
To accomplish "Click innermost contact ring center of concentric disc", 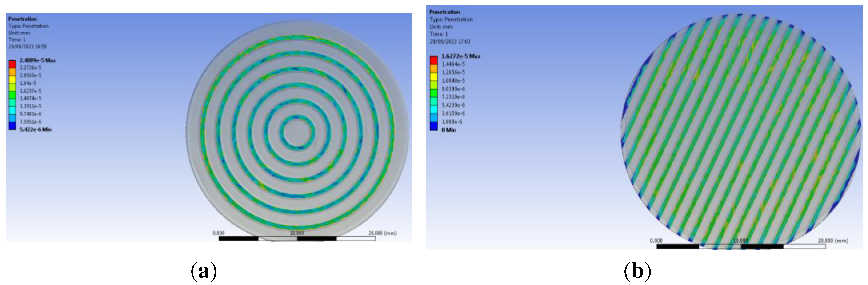I will 297,132.
